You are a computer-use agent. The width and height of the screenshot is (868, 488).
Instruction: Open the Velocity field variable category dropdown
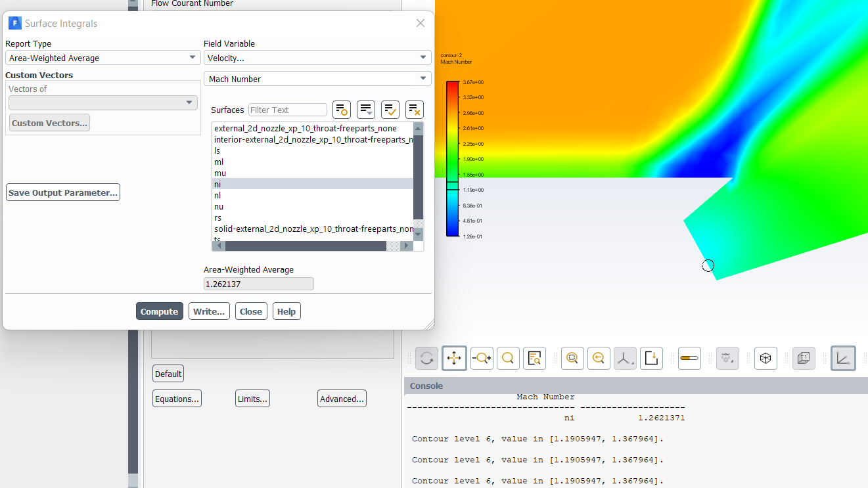(x=317, y=58)
